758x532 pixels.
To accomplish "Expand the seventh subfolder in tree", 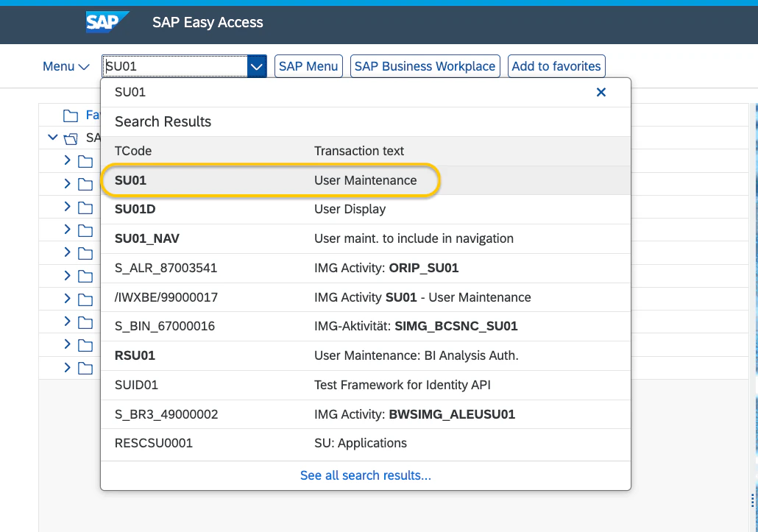I will tap(67, 299).
